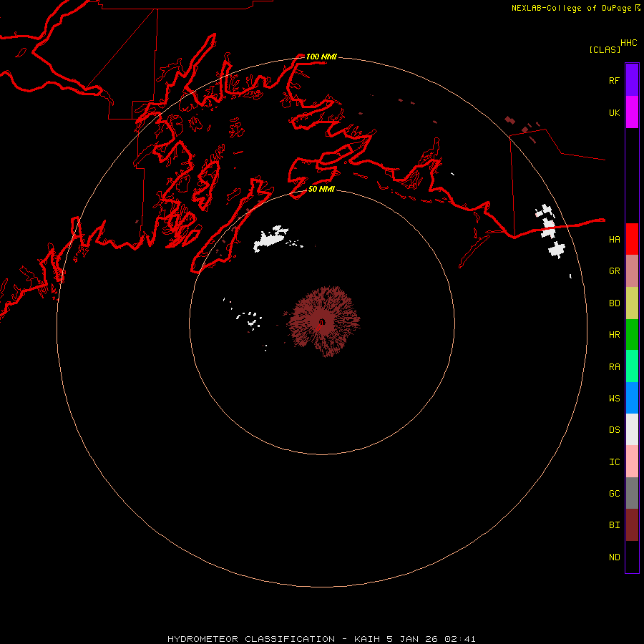Click the small white echoes west of radar
Viewport: 644px width, 644px height.
[250, 319]
